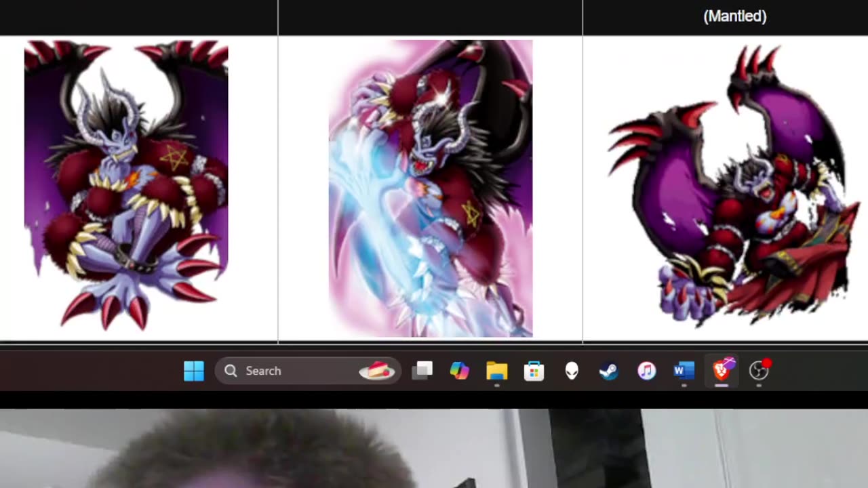Switch to Microsoft Word on taskbar
The image size is (868, 488).
point(684,371)
